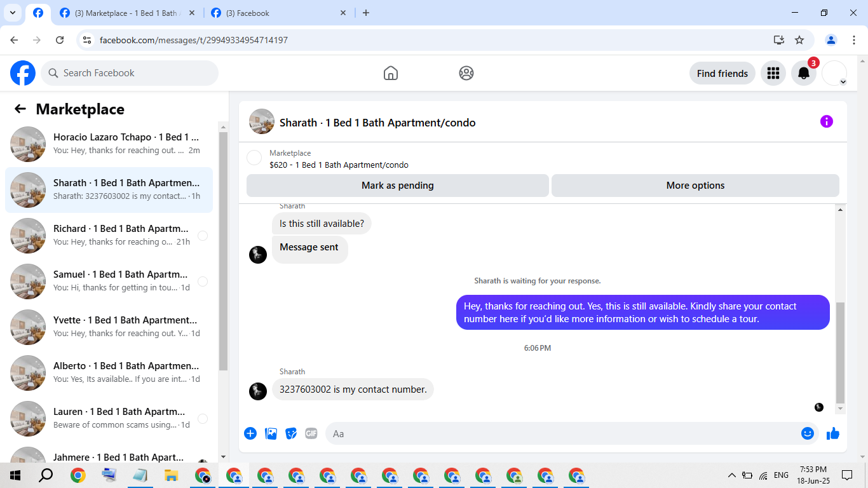Screen dimensions: 868x488
Task: Open the notifications bell
Action: click(804, 73)
